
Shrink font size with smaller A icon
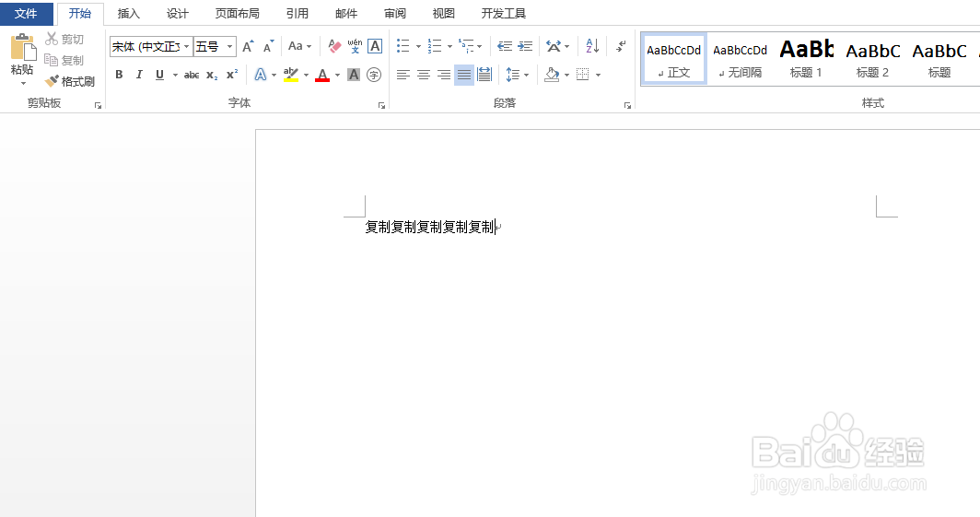click(269, 46)
